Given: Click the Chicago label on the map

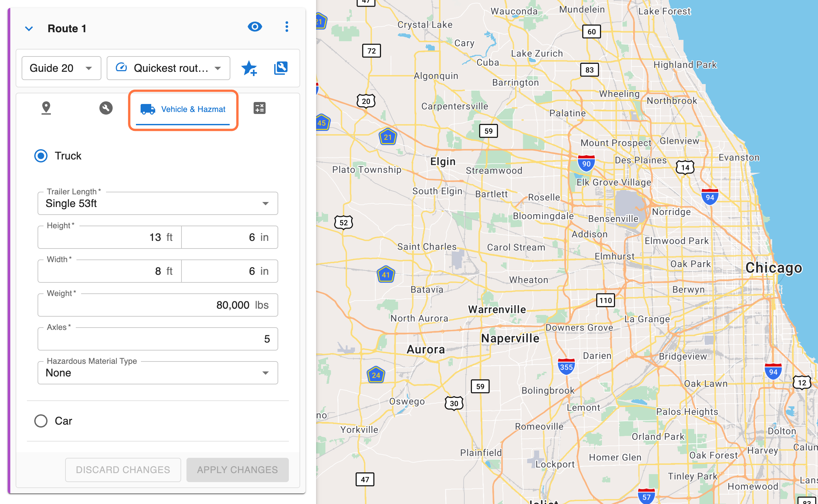Looking at the screenshot, I should tap(774, 268).
